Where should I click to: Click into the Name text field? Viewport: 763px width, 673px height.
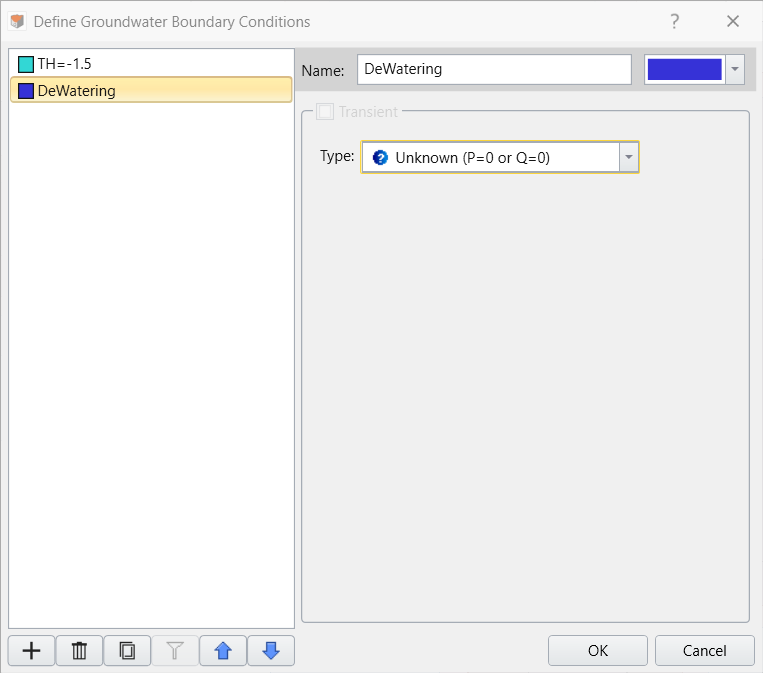point(494,69)
